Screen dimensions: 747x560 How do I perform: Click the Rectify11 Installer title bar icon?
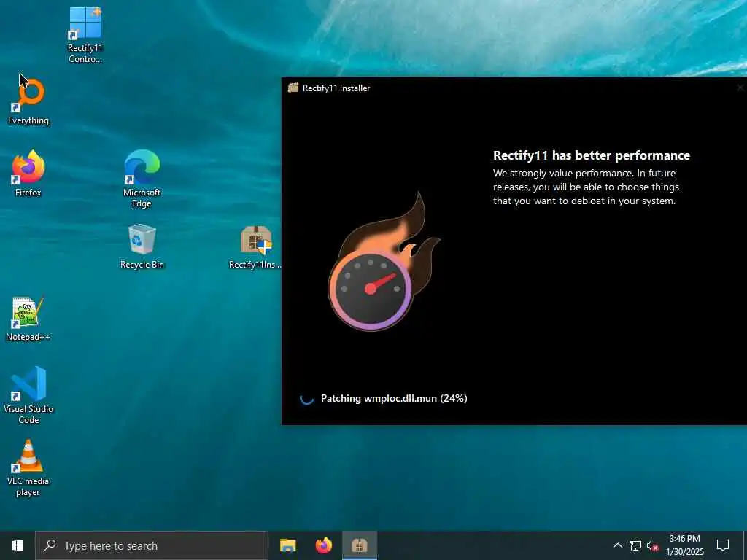[x=293, y=87]
